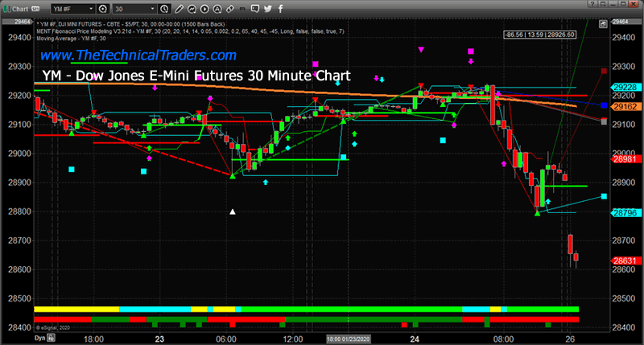This screenshot has height=345, width=644.
Task: Toggle the price scale lock top-right
Action: [603, 24]
